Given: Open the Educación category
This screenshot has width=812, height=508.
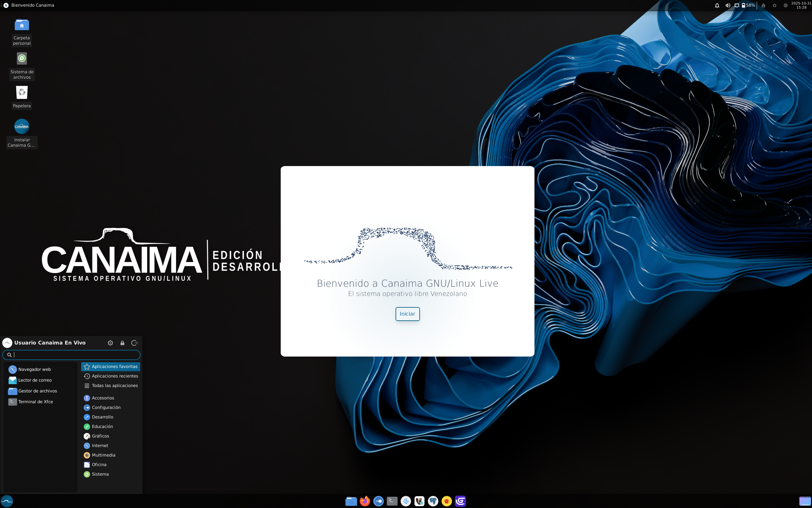Looking at the screenshot, I should [110, 426].
